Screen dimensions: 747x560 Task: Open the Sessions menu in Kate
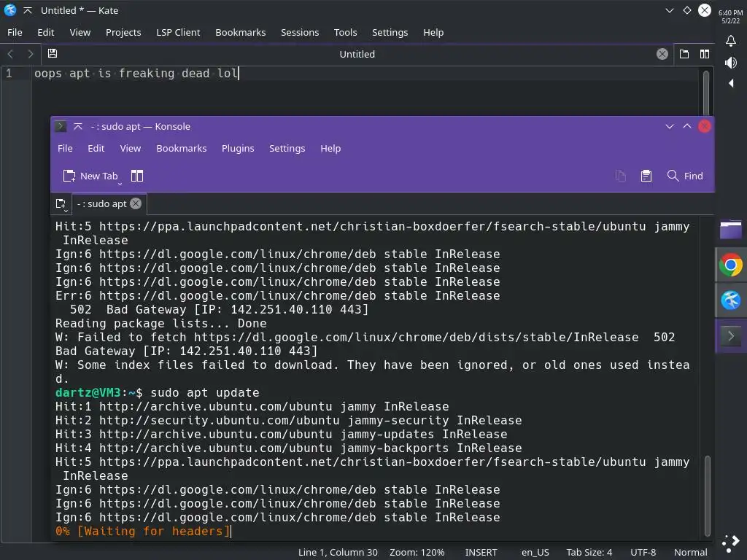point(300,32)
